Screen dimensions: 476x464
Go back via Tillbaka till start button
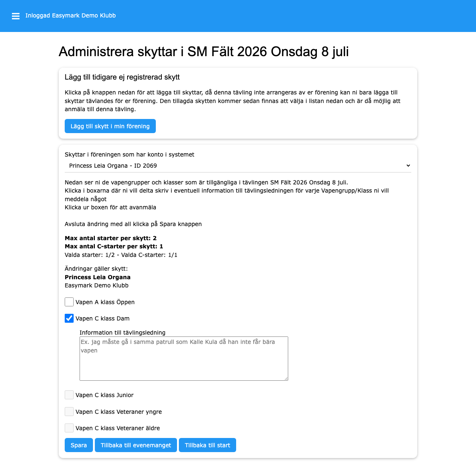click(207, 445)
